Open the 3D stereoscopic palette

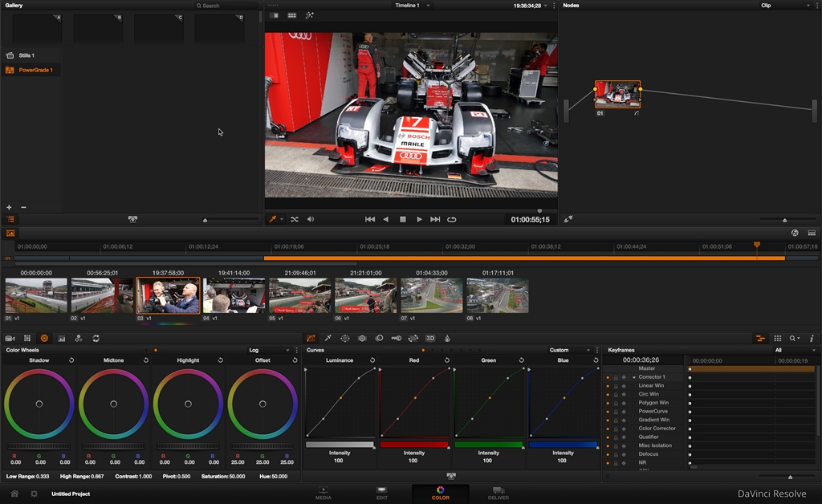[430, 339]
